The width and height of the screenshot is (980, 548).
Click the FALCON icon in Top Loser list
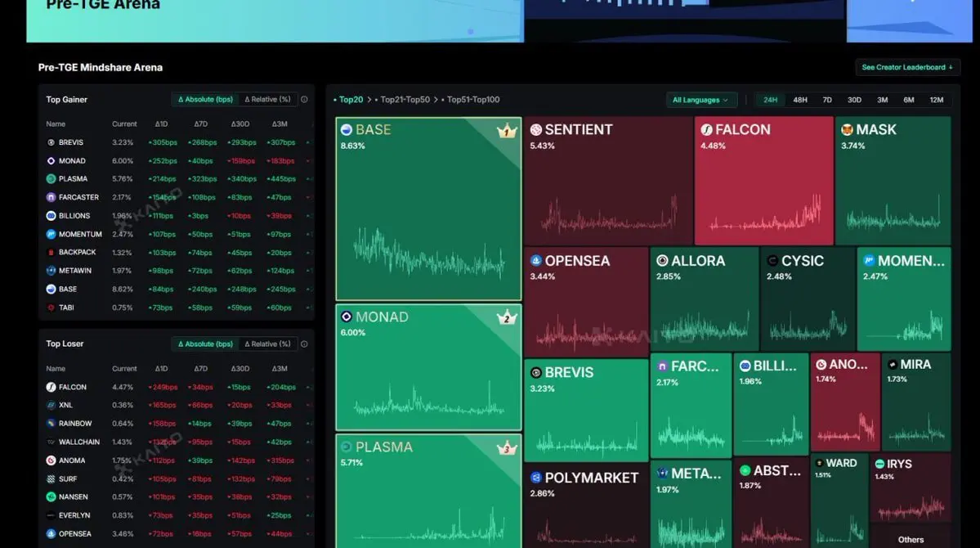51,387
